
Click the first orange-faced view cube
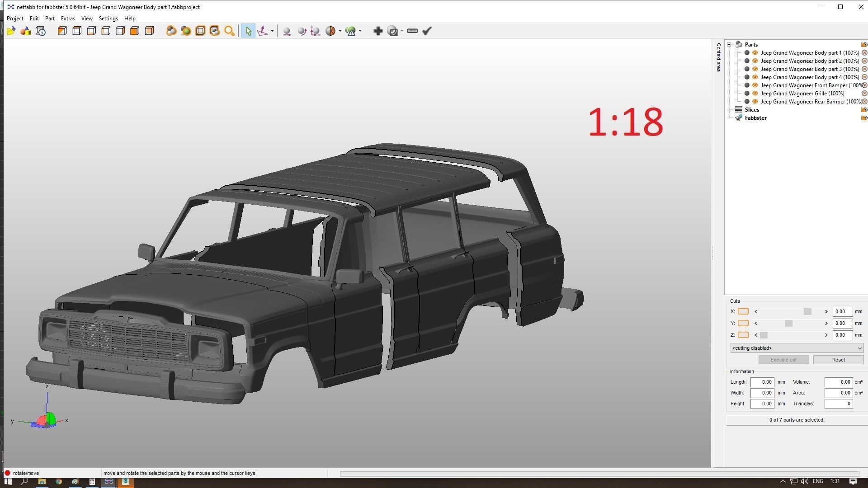pyautogui.click(x=62, y=31)
